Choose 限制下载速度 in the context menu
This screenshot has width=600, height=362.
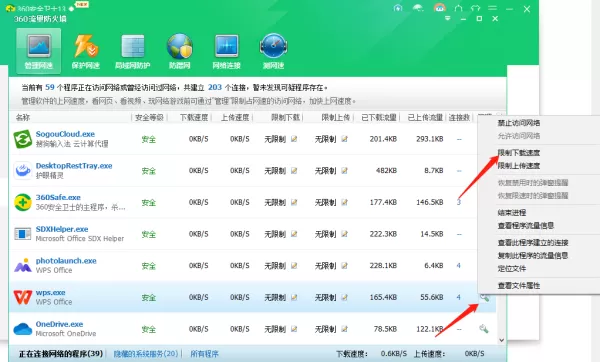click(x=518, y=153)
